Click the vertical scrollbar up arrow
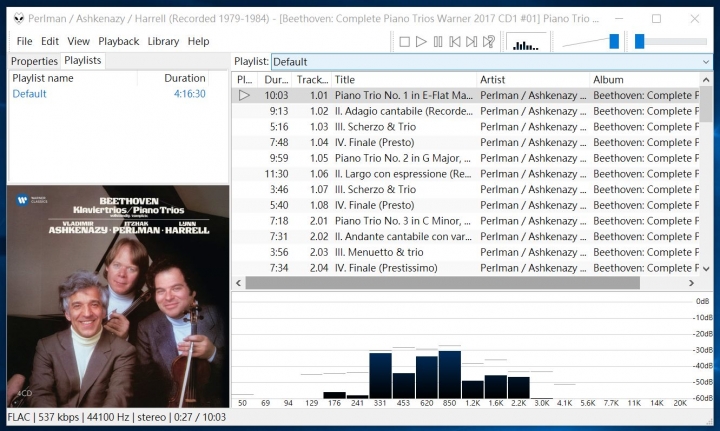Image resolution: width=720 pixels, height=431 pixels. pos(706,80)
